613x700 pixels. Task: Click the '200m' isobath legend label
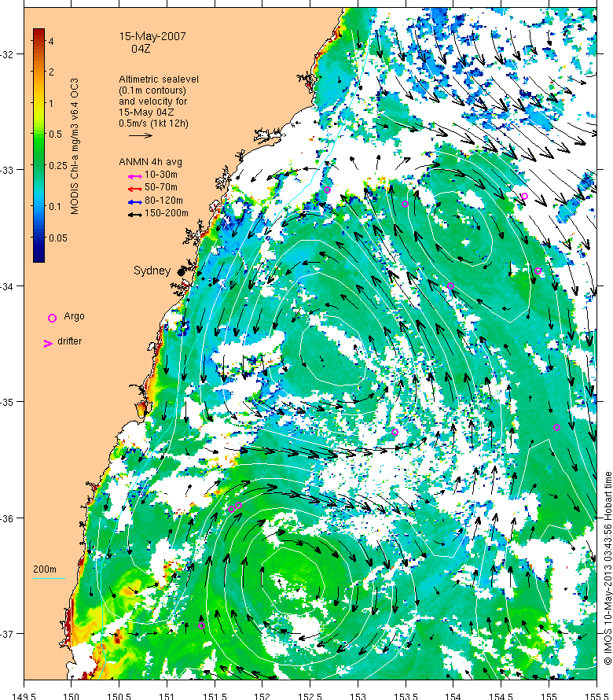pos(45,569)
